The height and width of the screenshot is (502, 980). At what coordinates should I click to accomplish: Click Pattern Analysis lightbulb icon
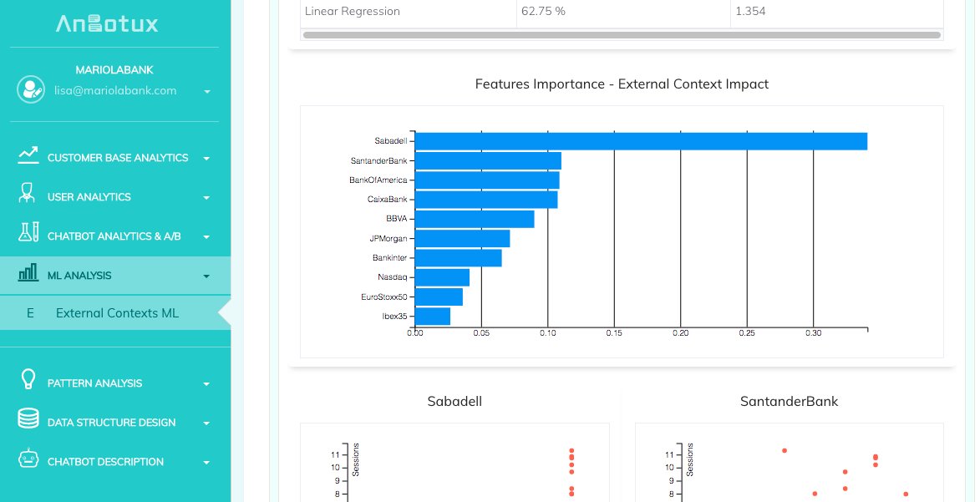(x=28, y=379)
